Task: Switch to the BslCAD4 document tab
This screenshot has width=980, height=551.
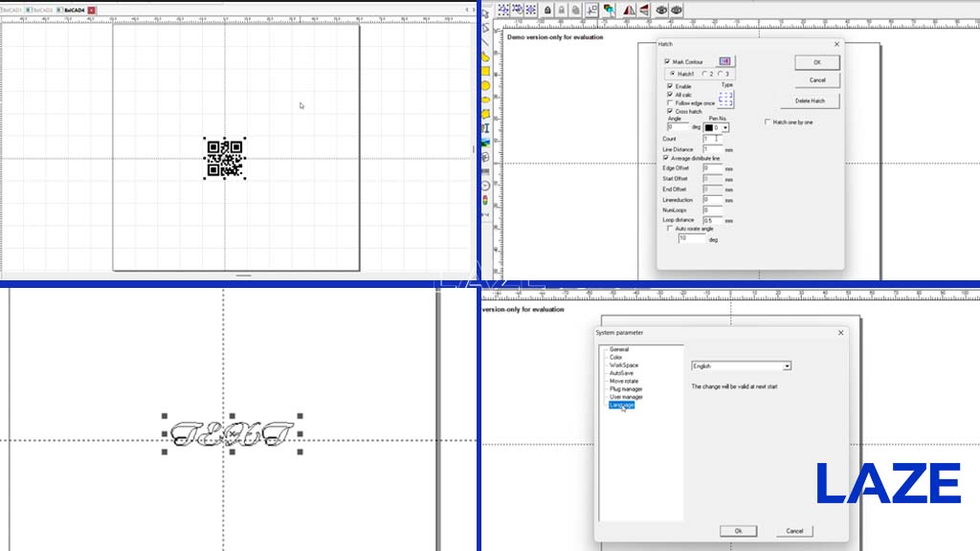Action: [75, 10]
